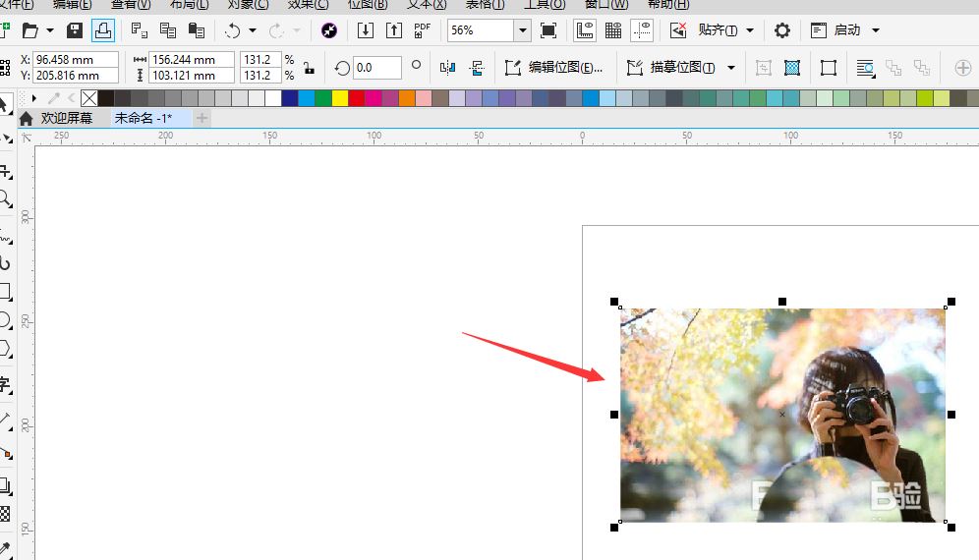Toggle show rulers button
Viewport: 979px width, 560px height.
pos(585,30)
